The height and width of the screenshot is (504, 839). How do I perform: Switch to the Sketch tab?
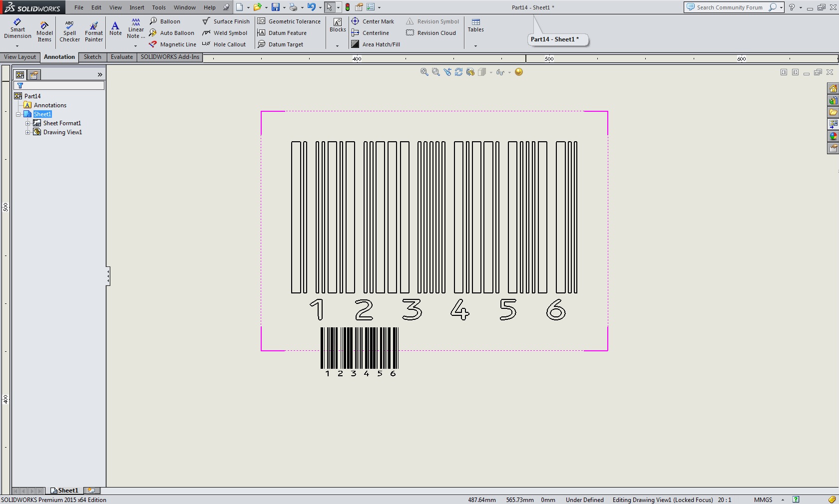pos(92,57)
